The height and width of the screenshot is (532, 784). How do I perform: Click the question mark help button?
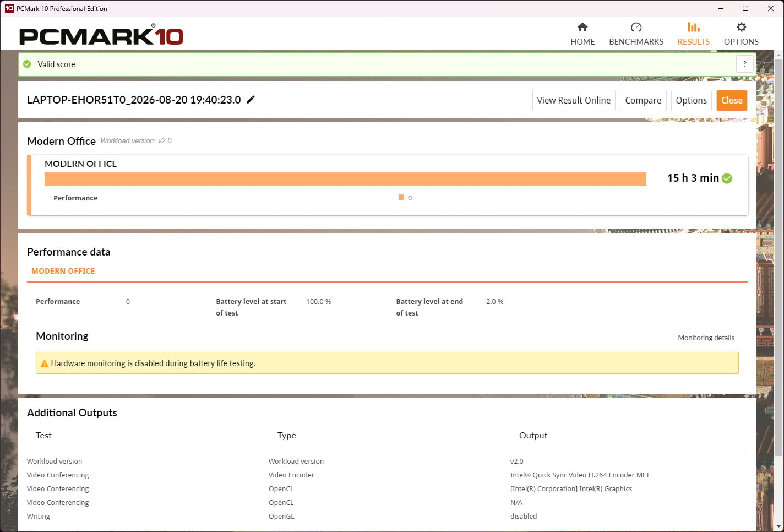click(744, 64)
